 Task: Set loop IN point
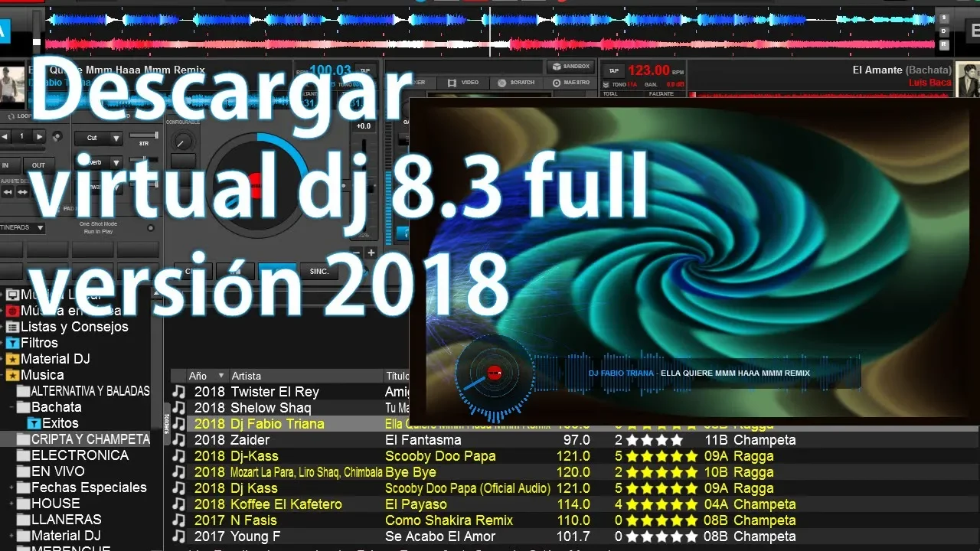click(7, 165)
